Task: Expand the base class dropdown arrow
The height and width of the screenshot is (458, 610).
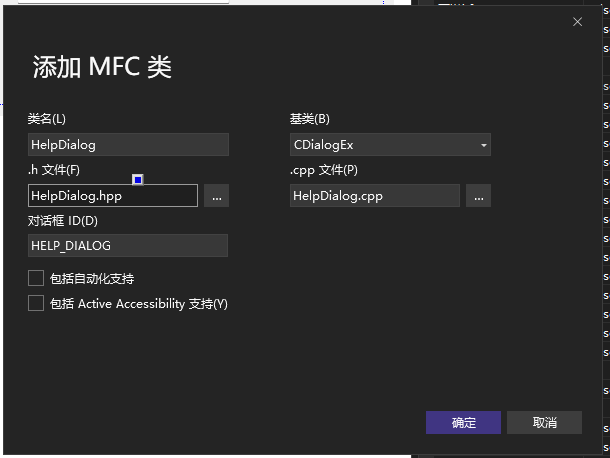Action: click(x=484, y=146)
